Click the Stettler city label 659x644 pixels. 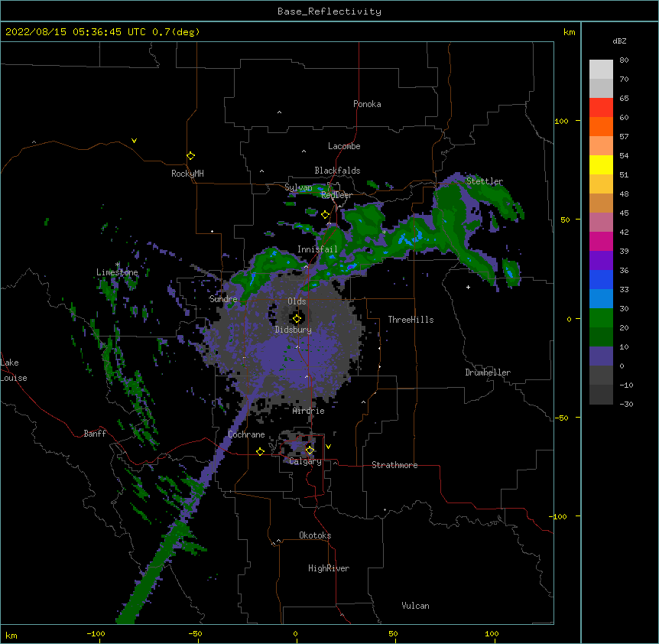tap(485, 181)
